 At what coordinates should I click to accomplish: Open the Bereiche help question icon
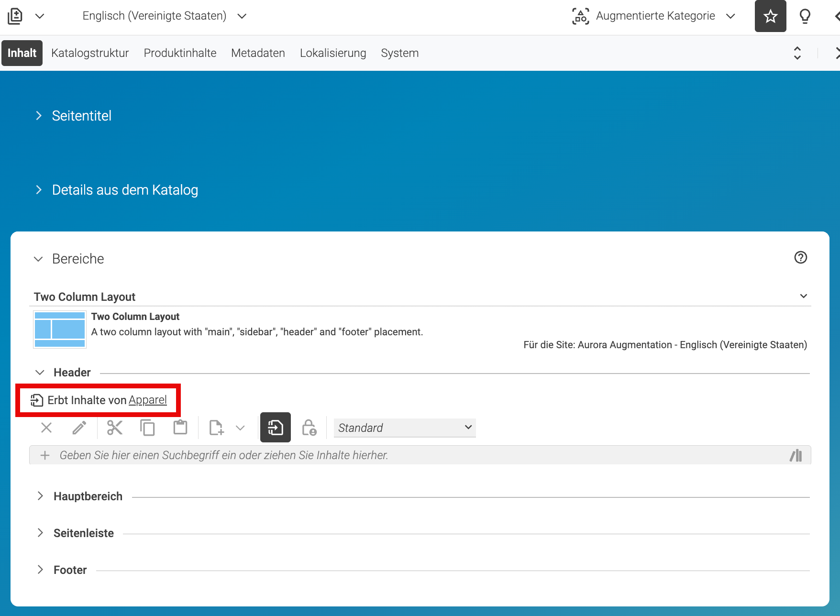tap(800, 257)
